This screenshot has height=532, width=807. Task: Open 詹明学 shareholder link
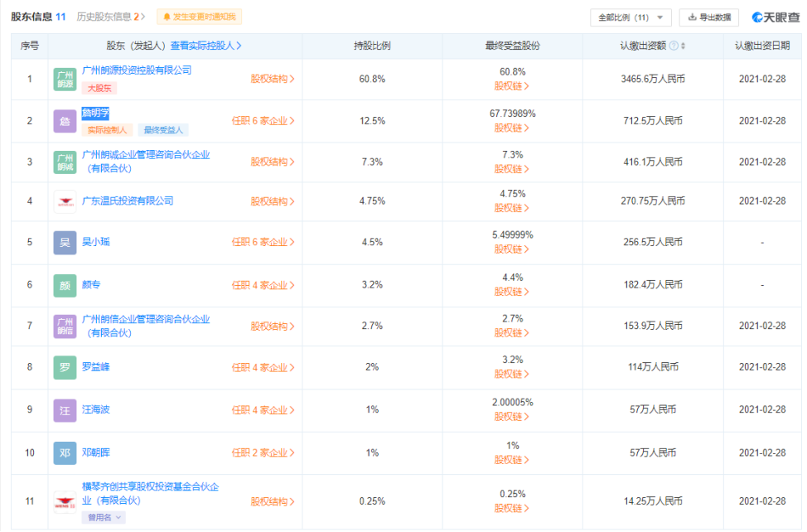95,114
